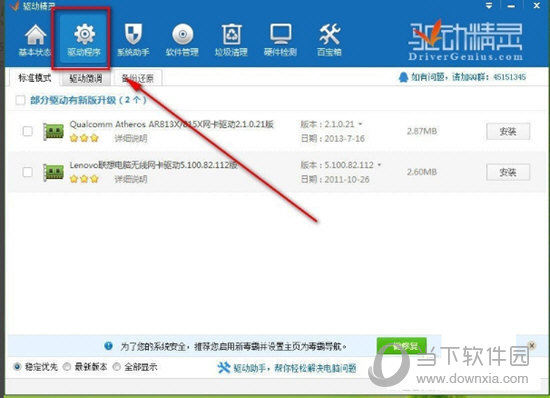Open 系统助手 shield icon
This screenshot has height=398, width=550.
point(133,34)
